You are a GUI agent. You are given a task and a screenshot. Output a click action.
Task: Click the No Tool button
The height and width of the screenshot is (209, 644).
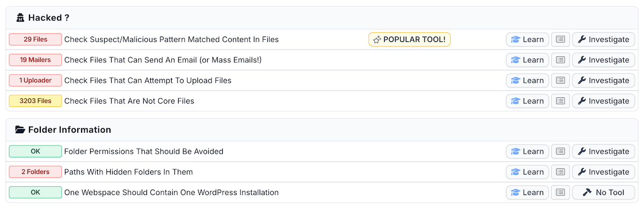(x=603, y=192)
